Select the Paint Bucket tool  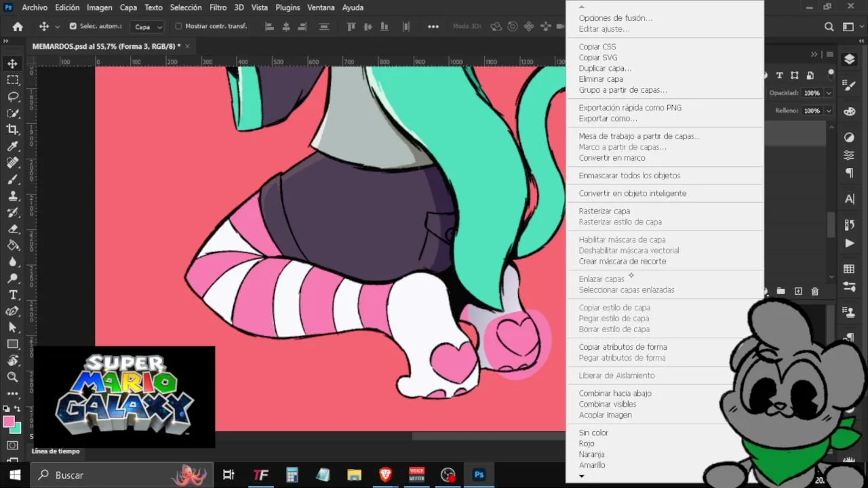pos(12,245)
